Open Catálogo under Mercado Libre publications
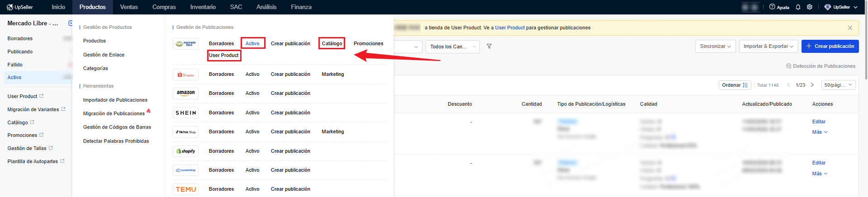This screenshot has height=197, width=868. (x=332, y=44)
